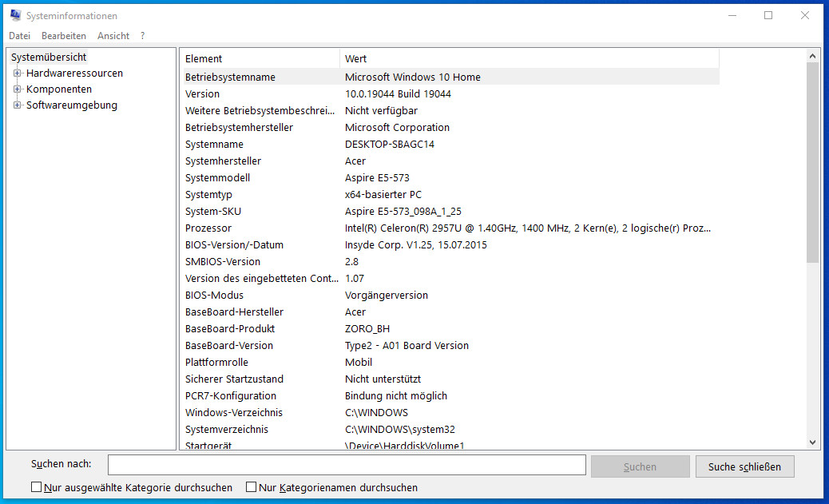This screenshot has width=829, height=504.
Task: Click value 'Microsoft Windows 10 Home'
Action: (412, 77)
